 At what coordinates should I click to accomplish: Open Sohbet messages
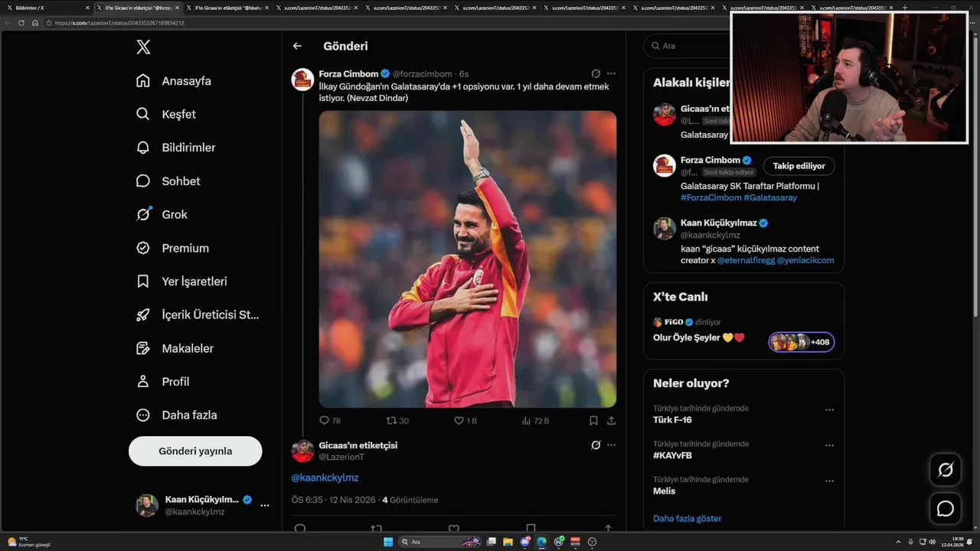click(x=168, y=181)
